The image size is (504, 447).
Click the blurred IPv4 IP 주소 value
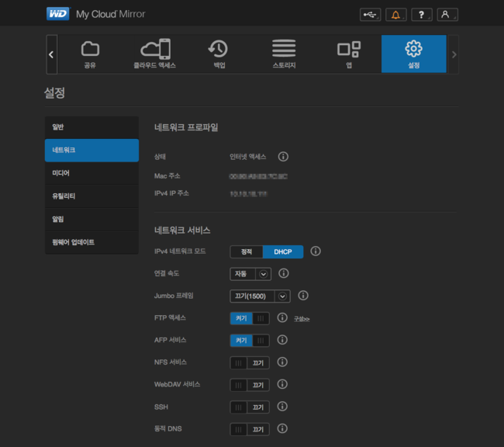(248, 194)
